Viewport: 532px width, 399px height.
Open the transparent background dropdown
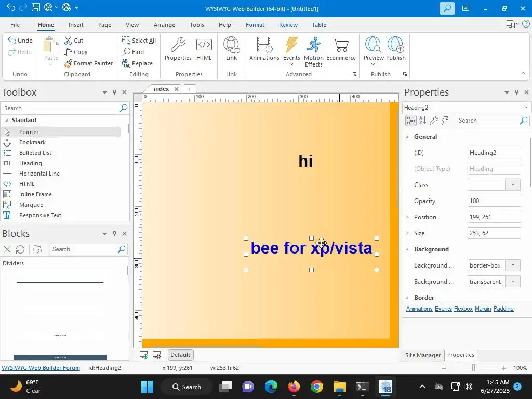point(513,282)
